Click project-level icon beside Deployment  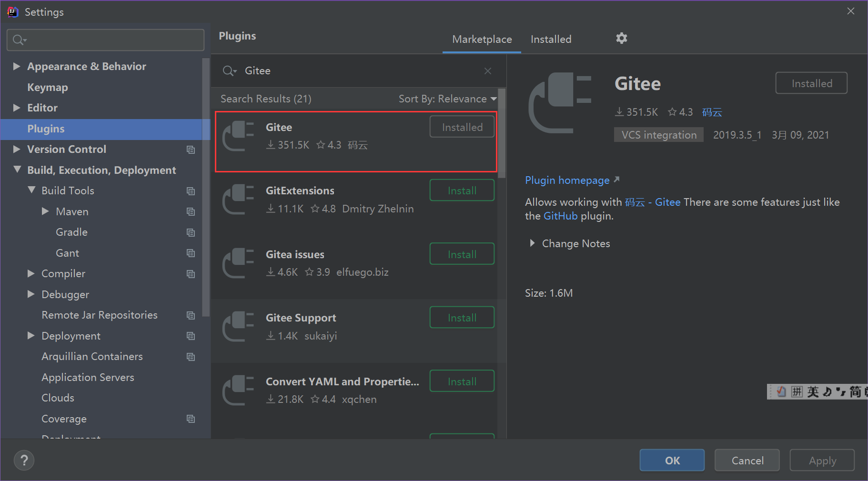click(191, 336)
